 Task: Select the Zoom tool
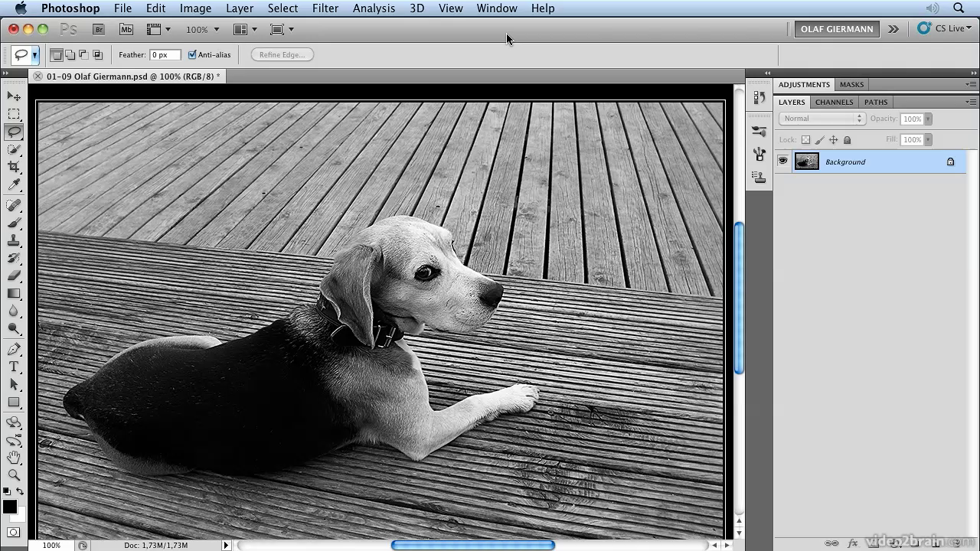pos(14,475)
